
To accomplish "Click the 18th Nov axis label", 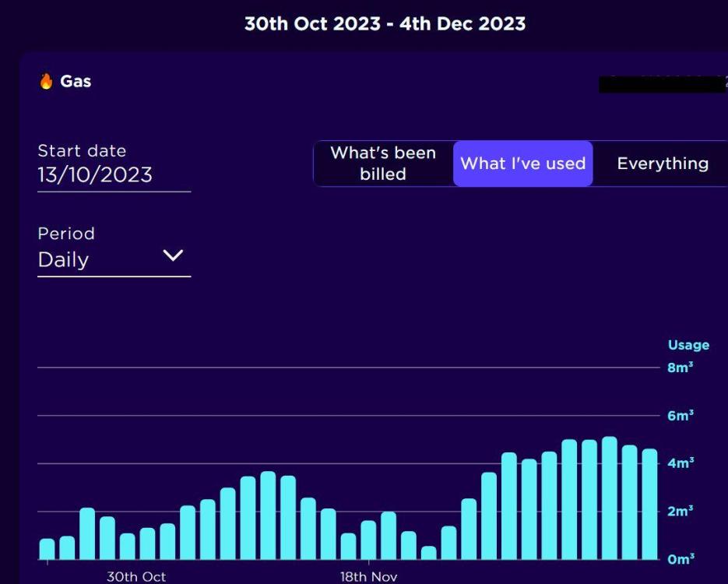I will [x=368, y=576].
